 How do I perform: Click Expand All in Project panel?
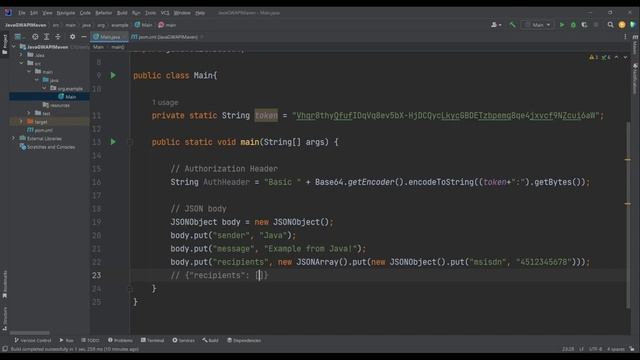[x=47, y=37]
